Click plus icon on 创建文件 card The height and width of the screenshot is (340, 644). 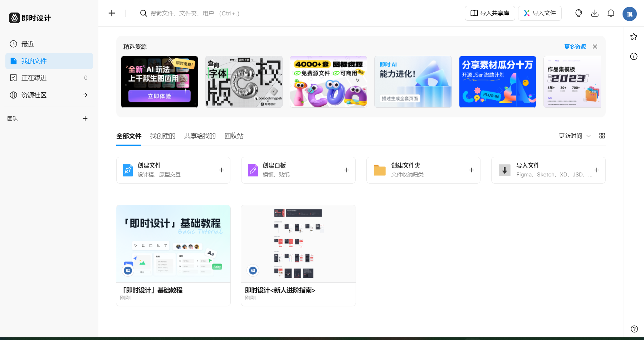(x=221, y=170)
